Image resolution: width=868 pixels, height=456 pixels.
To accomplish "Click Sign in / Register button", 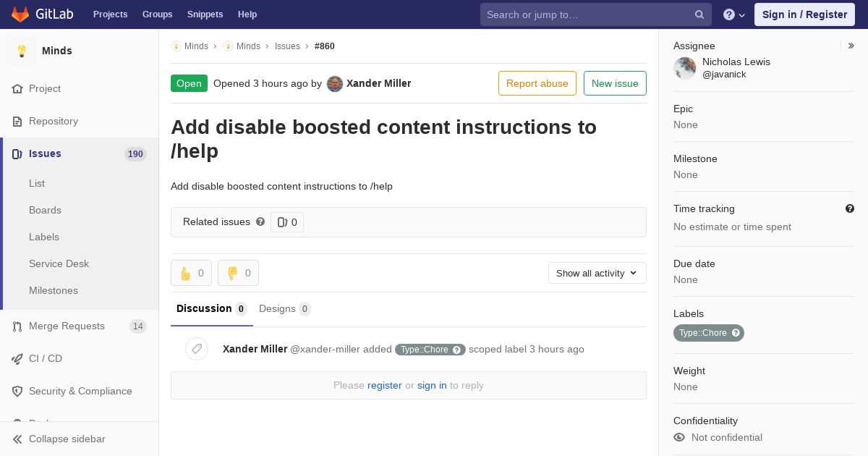I will [x=804, y=14].
